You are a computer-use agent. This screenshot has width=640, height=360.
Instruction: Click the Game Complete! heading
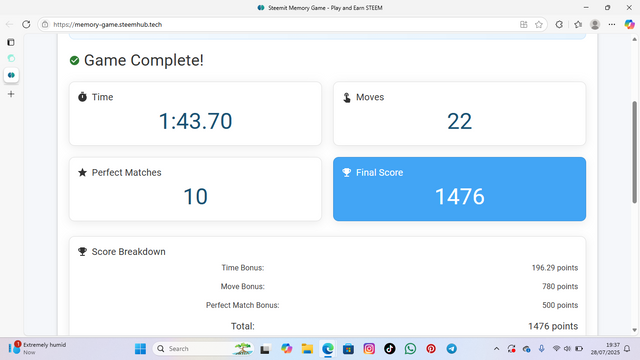pyautogui.click(x=144, y=60)
